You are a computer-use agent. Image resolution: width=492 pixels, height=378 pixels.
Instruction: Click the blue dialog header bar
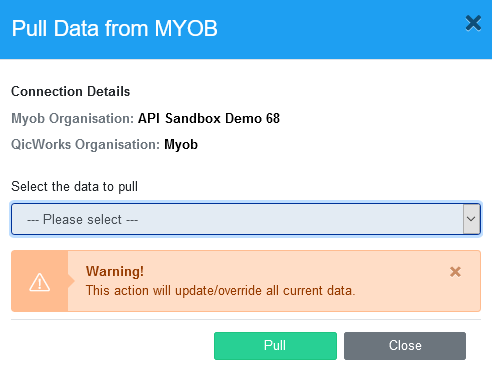pyautogui.click(x=246, y=29)
